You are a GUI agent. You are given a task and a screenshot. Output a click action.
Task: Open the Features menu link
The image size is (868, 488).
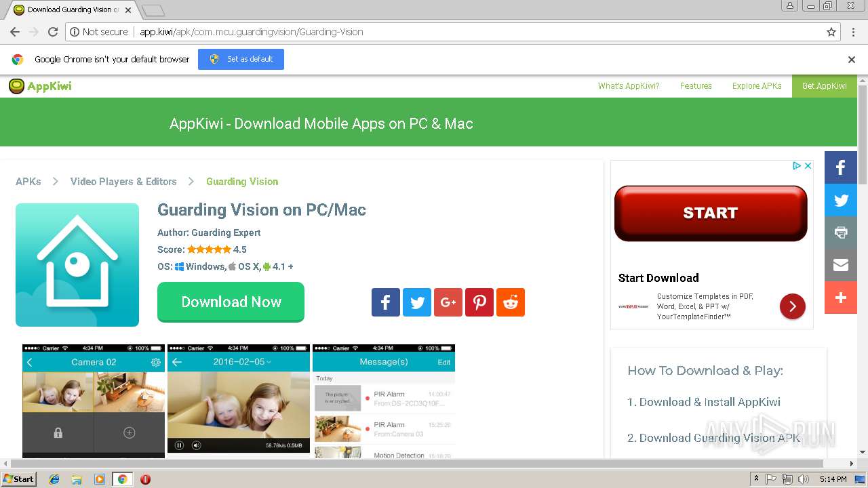coord(696,86)
